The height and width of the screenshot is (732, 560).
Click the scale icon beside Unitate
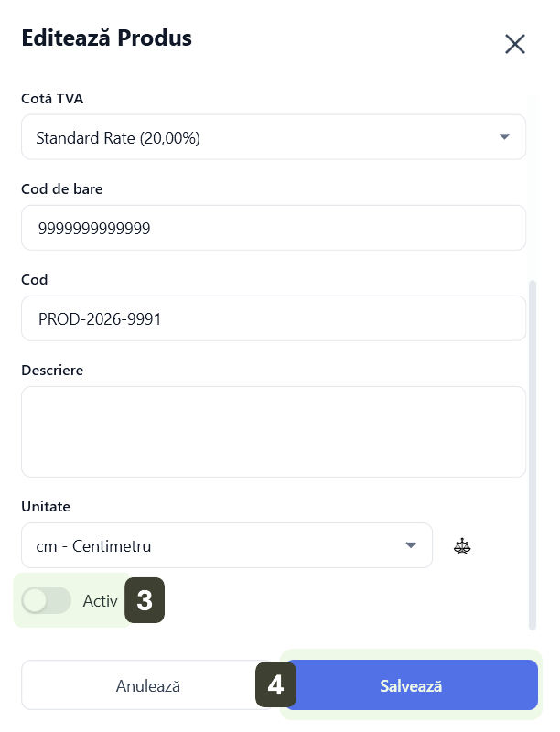463,547
